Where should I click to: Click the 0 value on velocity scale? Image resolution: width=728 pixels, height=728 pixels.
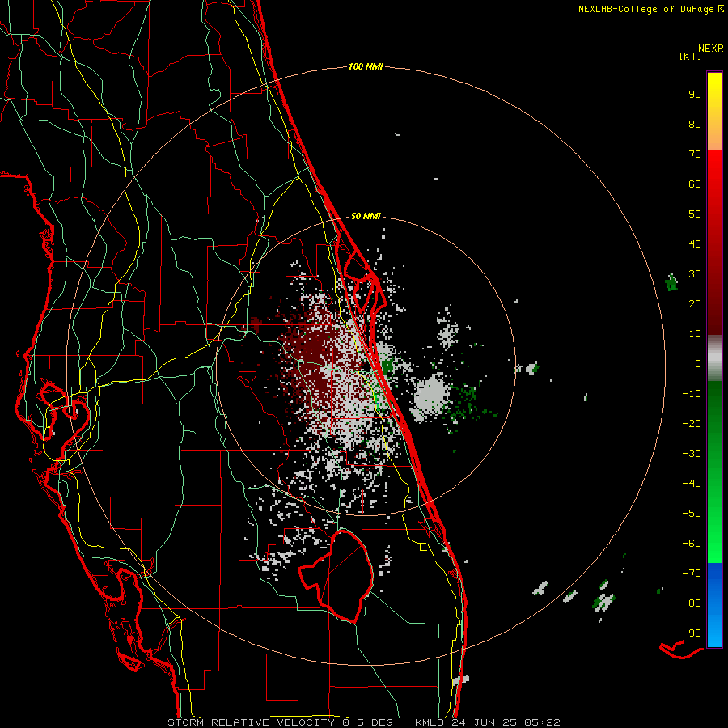click(698, 363)
